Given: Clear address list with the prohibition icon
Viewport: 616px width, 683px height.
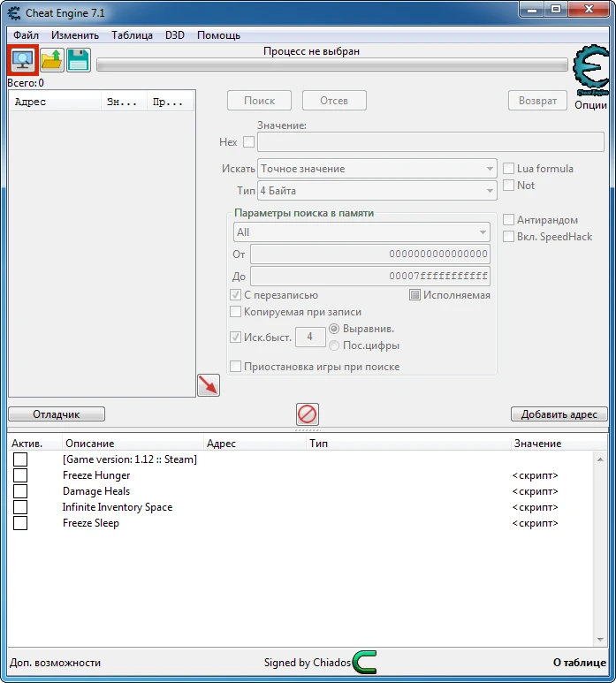Looking at the screenshot, I should [x=308, y=414].
